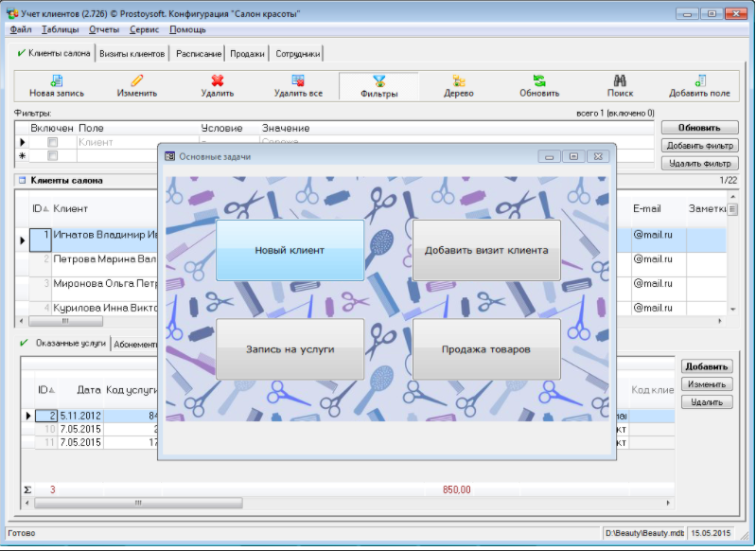Viewport: 756px width, 551px height.
Task: Select the Клиенты салона tab
Action: (54, 53)
